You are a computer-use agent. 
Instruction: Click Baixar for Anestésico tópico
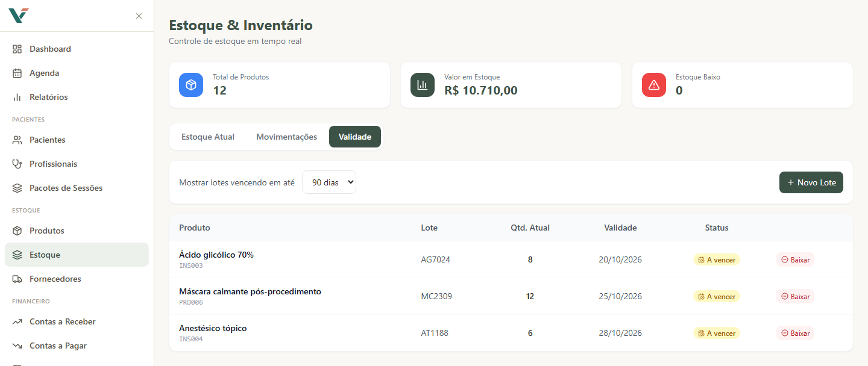point(795,333)
